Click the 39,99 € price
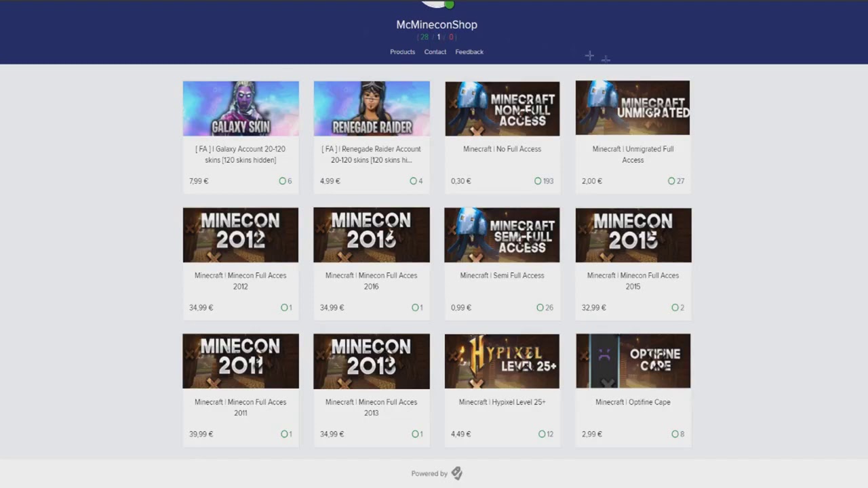Screen dimensions: 868x488 [x=201, y=434]
